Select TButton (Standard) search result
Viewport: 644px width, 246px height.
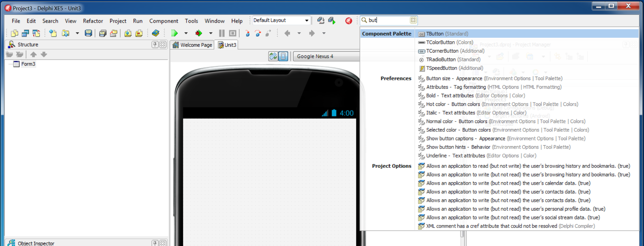[527, 34]
